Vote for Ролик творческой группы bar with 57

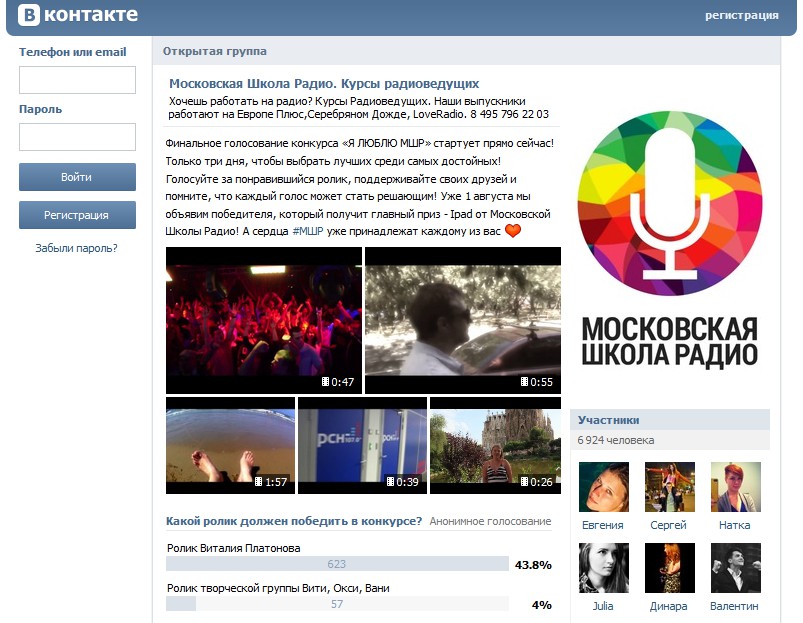pyautogui.click(x=337, y=604)
